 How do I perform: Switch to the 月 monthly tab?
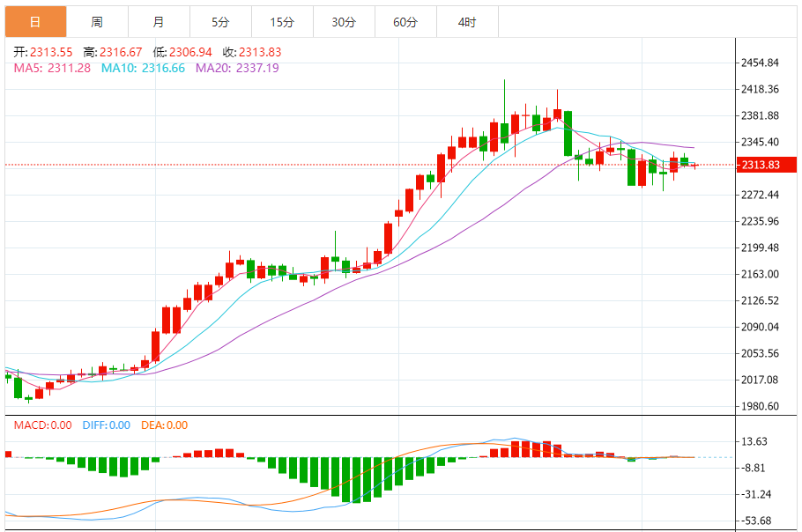pos(159,22)
